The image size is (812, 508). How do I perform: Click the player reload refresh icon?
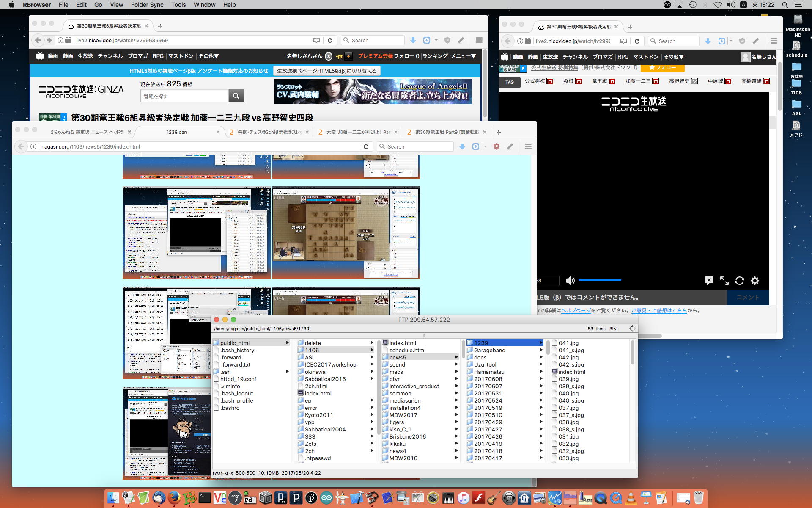pos(739,281)
